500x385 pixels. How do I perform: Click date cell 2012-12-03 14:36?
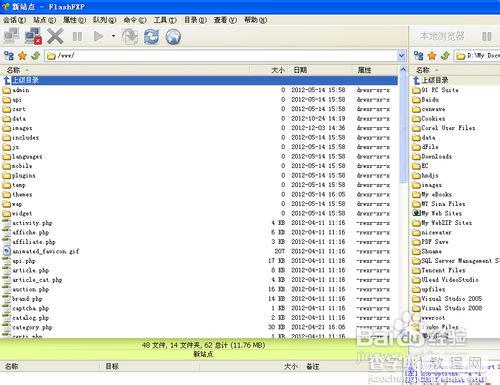[318, 128]
